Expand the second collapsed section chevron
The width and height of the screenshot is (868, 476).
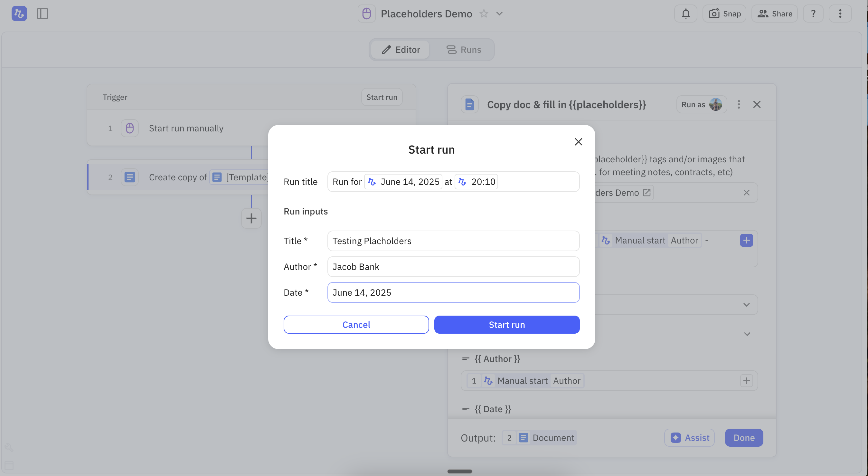click(747, 334)
